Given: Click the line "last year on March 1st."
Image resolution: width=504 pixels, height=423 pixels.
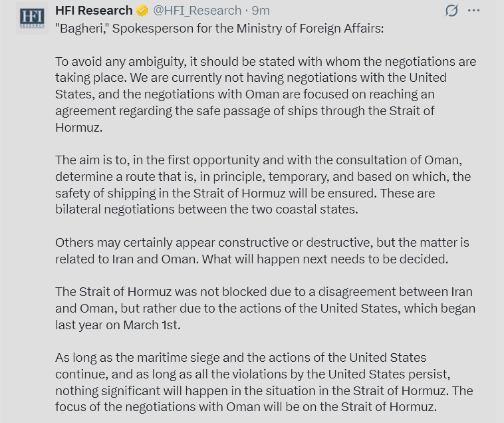Looking at the screenshot, I should 118,325.
